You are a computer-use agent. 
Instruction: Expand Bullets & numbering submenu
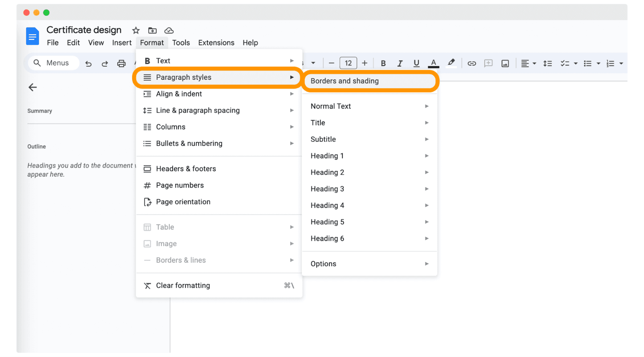tap(219, 143)
